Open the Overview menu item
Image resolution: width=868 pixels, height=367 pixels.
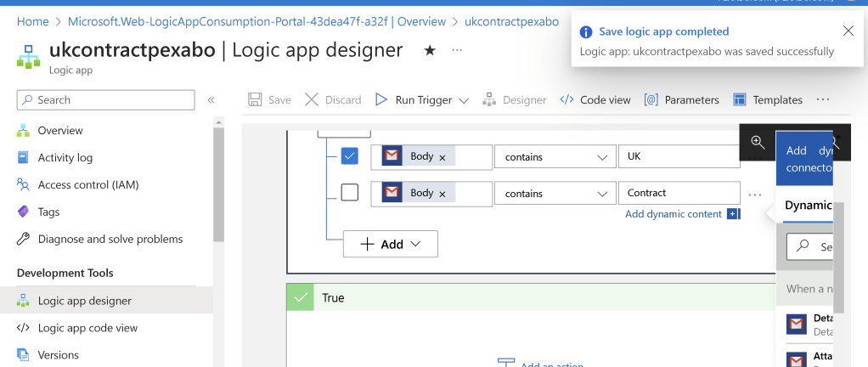pos(60,131)
